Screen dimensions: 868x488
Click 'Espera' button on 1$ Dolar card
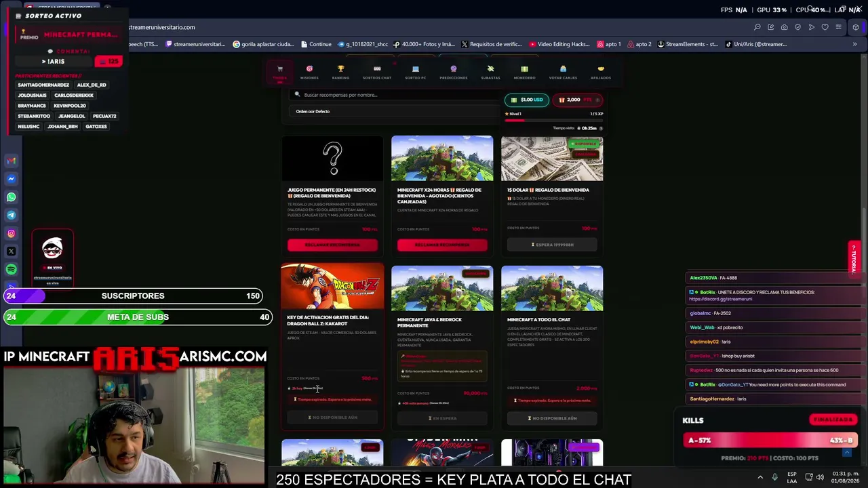point(552,245)
